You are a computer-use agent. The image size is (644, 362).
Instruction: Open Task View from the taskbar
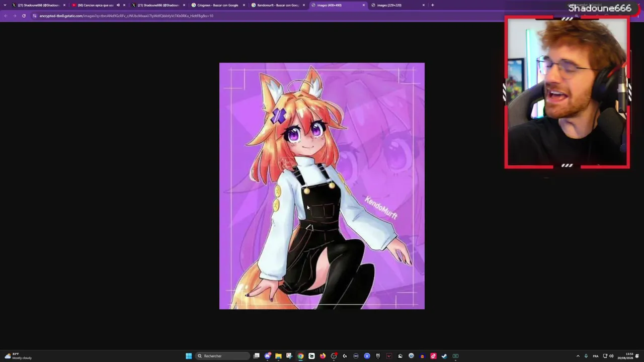pos(257,356)
